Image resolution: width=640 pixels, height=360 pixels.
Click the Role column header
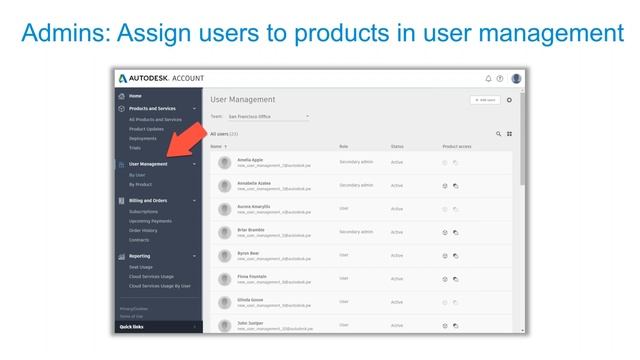click(344, 147)
